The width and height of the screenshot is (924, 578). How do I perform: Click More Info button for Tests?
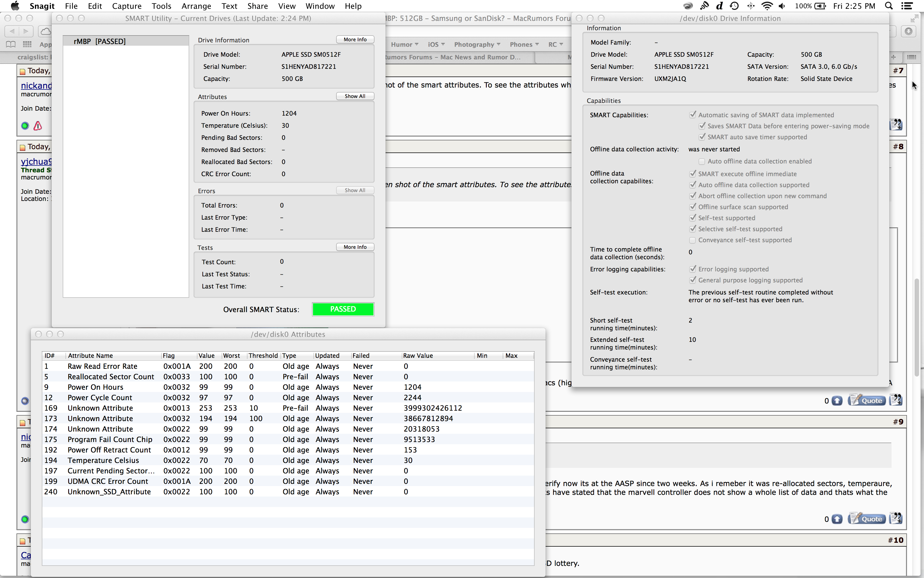point(355,247)
